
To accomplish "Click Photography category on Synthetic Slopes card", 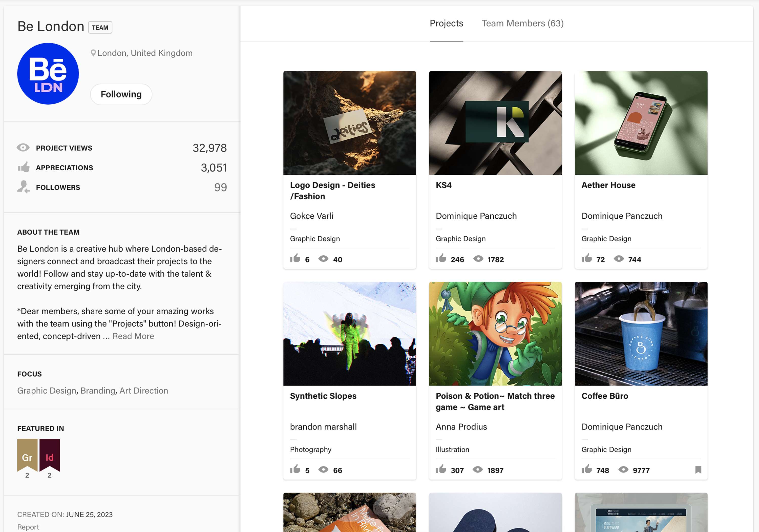I will tap(310, 450).
